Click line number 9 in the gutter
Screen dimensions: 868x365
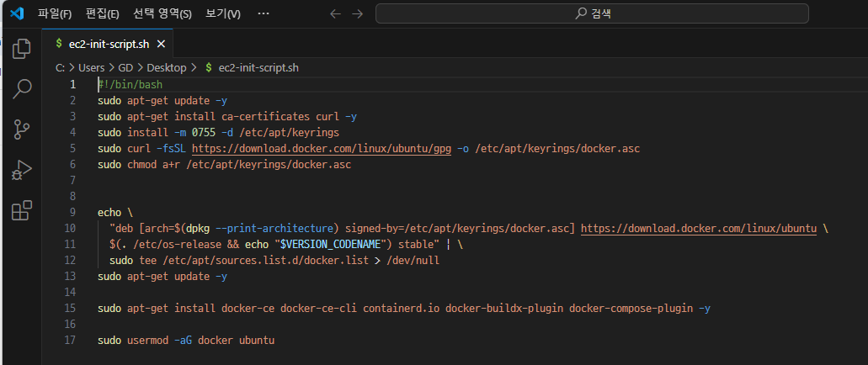[72, 213]
